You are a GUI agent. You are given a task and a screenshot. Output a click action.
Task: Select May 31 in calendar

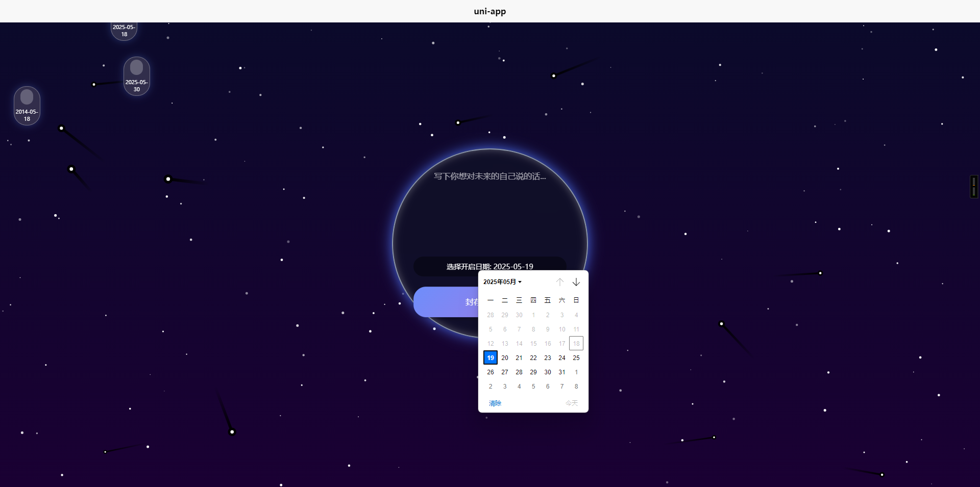point(562,372)
